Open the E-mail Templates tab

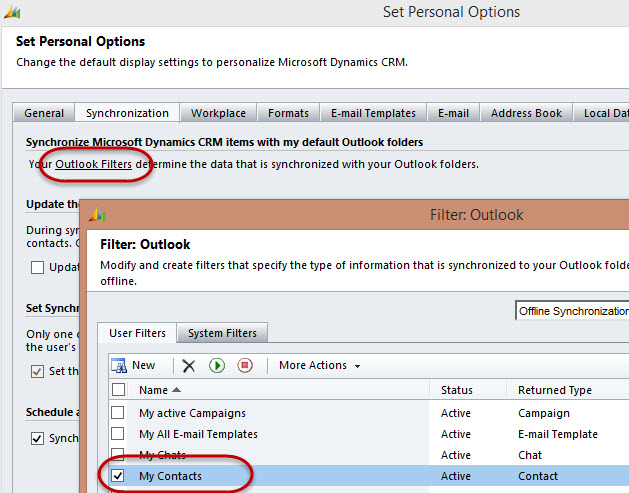click(x=373, y=113)
